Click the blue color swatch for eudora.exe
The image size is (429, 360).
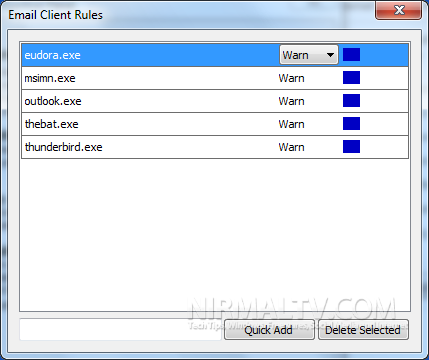351,55
